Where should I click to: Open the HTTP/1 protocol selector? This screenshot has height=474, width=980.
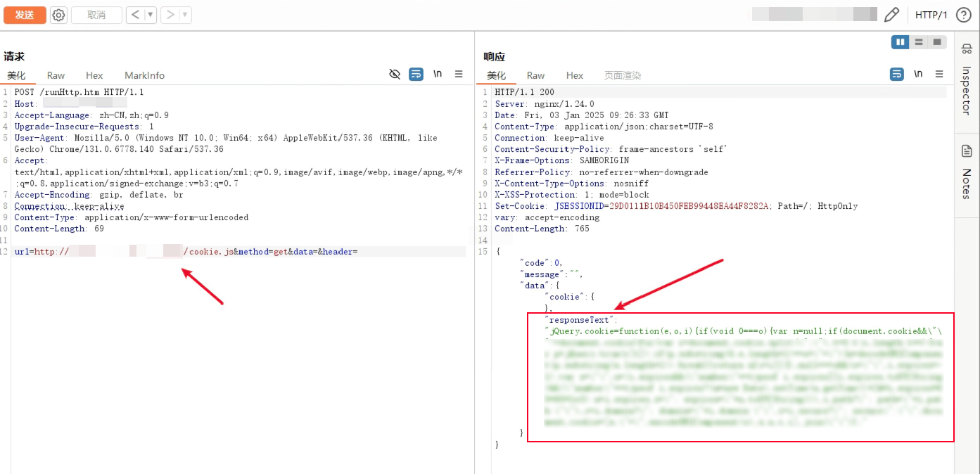931,15
